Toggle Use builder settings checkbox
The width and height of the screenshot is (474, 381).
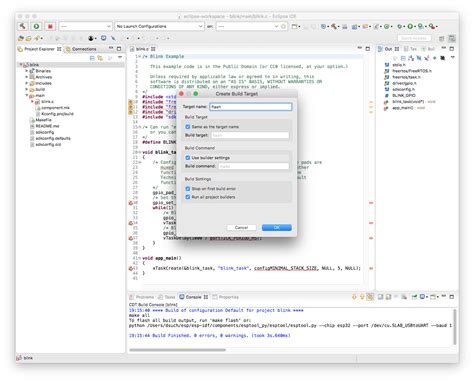click(188, 158)
